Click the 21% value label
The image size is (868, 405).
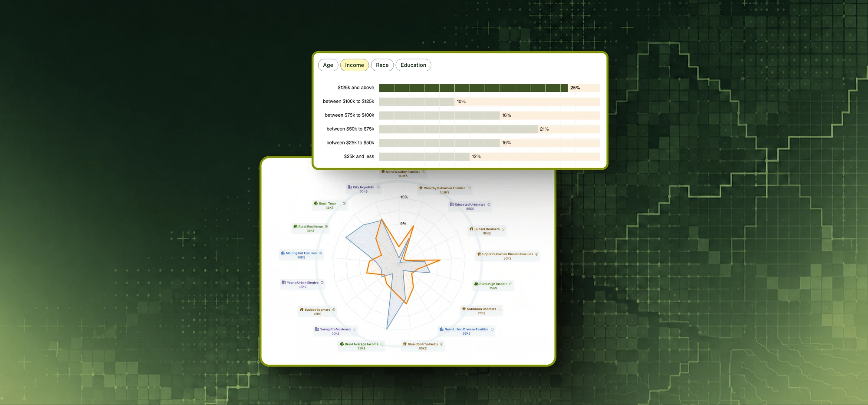pos(544,129)
